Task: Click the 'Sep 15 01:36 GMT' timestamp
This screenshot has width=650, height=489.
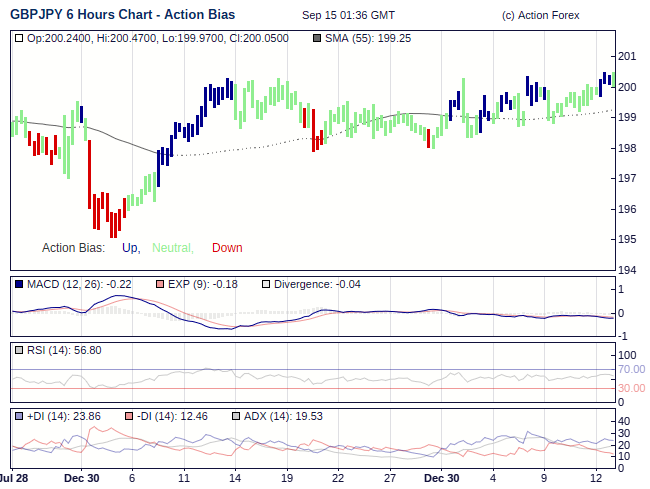Action: pos(348,16)
